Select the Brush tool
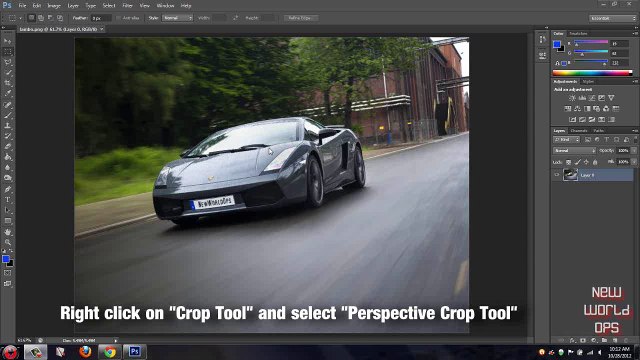Image resolution: width=640 pixels, height=360 pixels. pos(8,116)
